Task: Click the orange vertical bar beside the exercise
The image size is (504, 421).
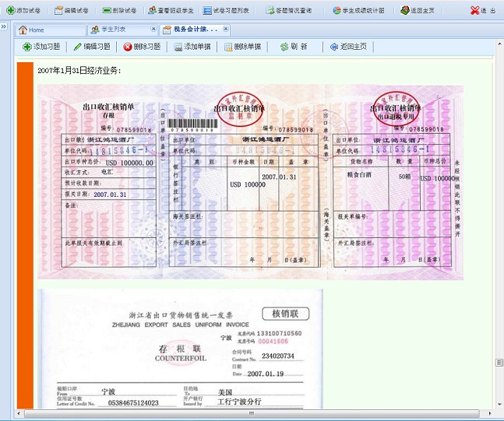Action: [x=25, y=235]
